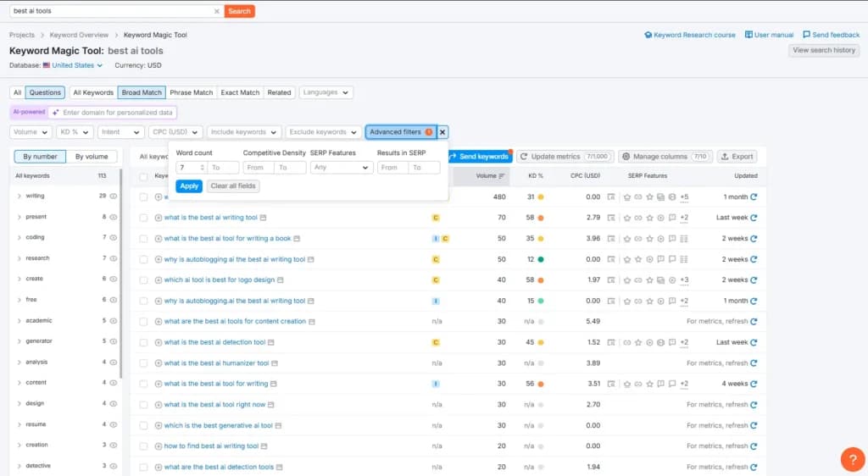The image size is (868, 476).
Task: Open SERP icon beside 'what is the best ai tool right now'
Action: 270,405
